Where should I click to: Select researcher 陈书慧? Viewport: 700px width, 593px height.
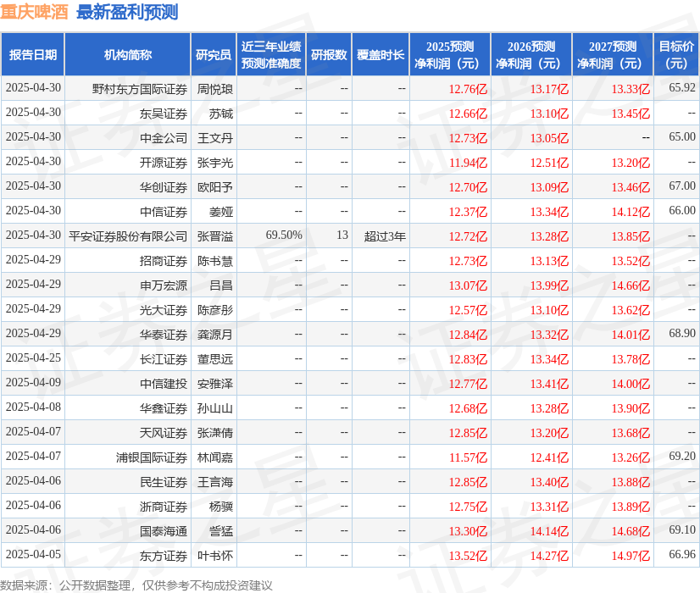pyautogui.click(x=215, y=261)
